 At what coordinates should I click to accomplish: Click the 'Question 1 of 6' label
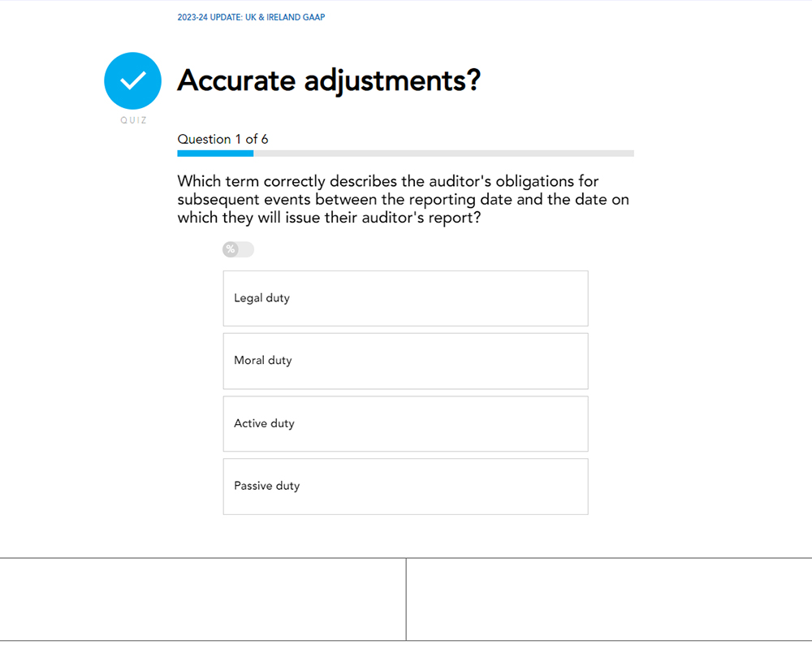click(x=222, y=139)
